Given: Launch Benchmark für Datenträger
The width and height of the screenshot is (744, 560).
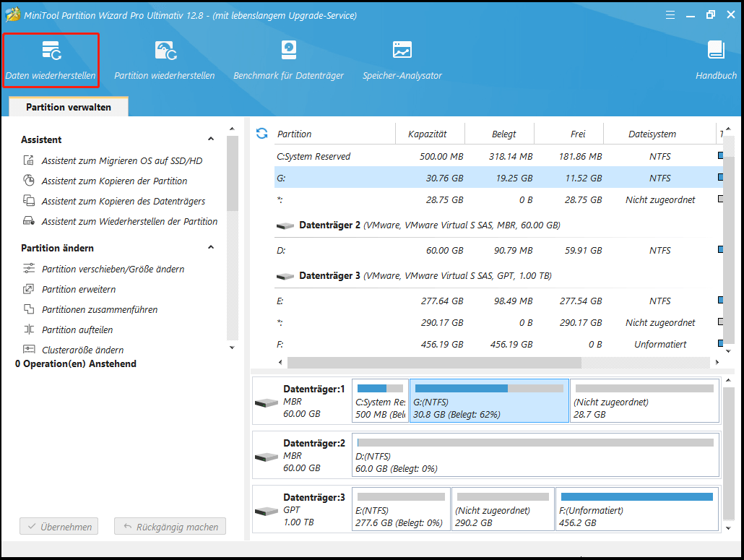Looking at the screenshot, I should [288, 60].
